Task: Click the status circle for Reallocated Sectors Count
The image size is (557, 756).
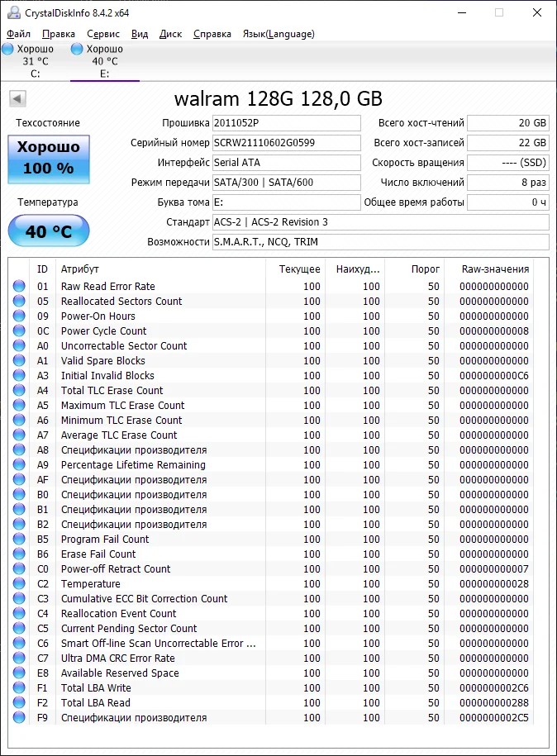Action: tap(19, 301)
